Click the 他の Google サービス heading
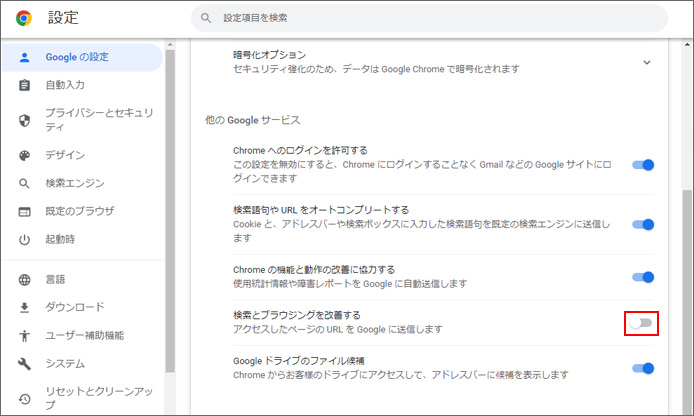 [x=252, y=120]
